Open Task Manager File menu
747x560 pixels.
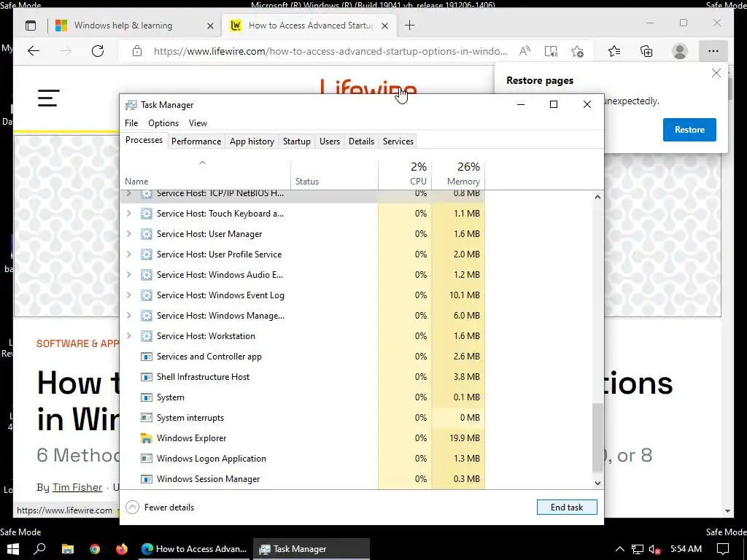(131, 123)
